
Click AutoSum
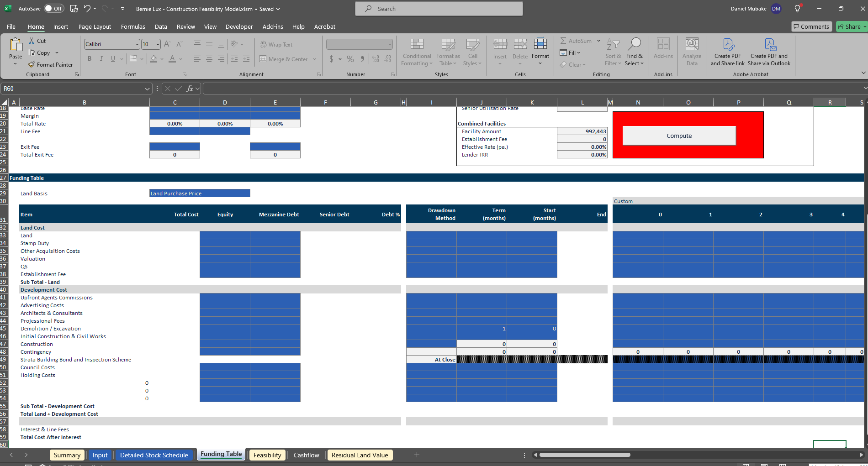576,41
